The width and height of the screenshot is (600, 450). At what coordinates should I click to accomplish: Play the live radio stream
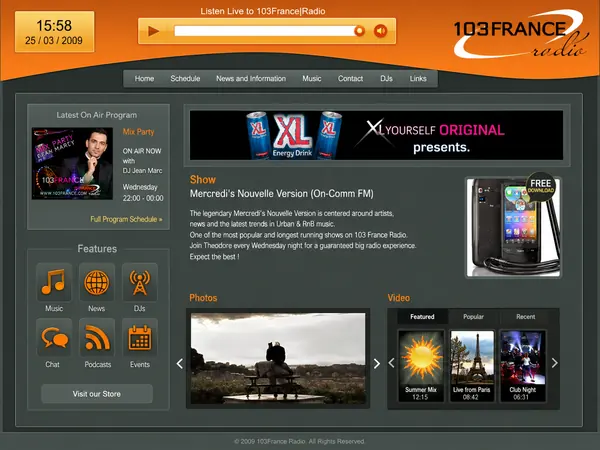click(x=153, y=31)
